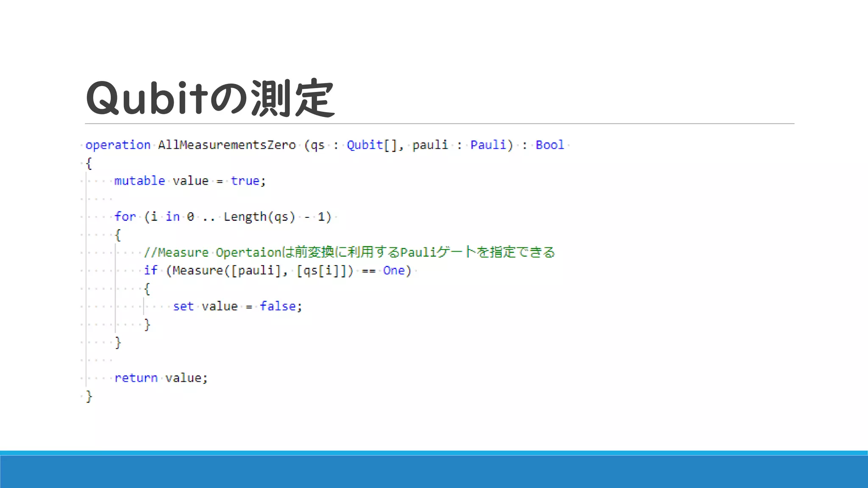Click the "true" literal in the code
The width and height of the screenshot is (868, 488).
(245, 181)
